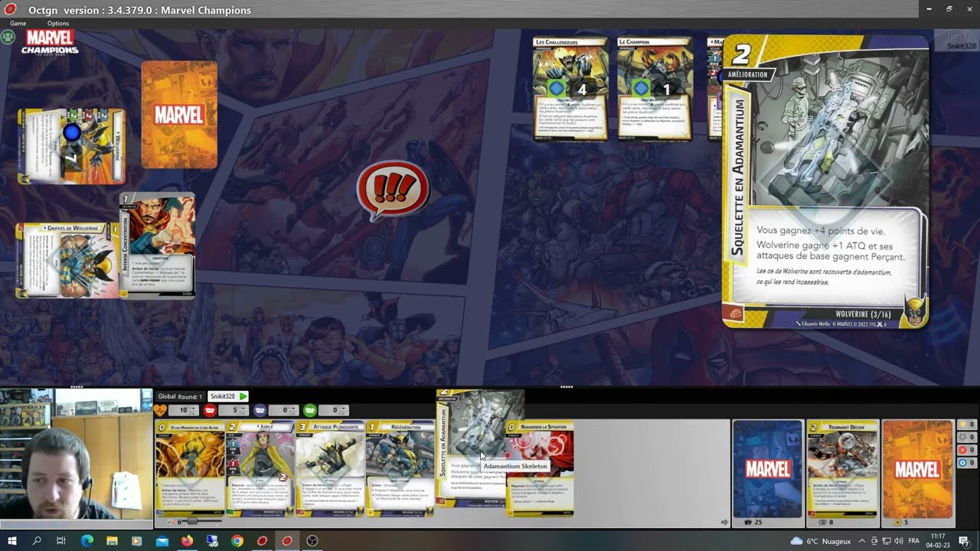This screenshot has width=980, height=551.
Task: Click the blue Marvel player deck pile with 25 cards
Action: click(767, 468)
